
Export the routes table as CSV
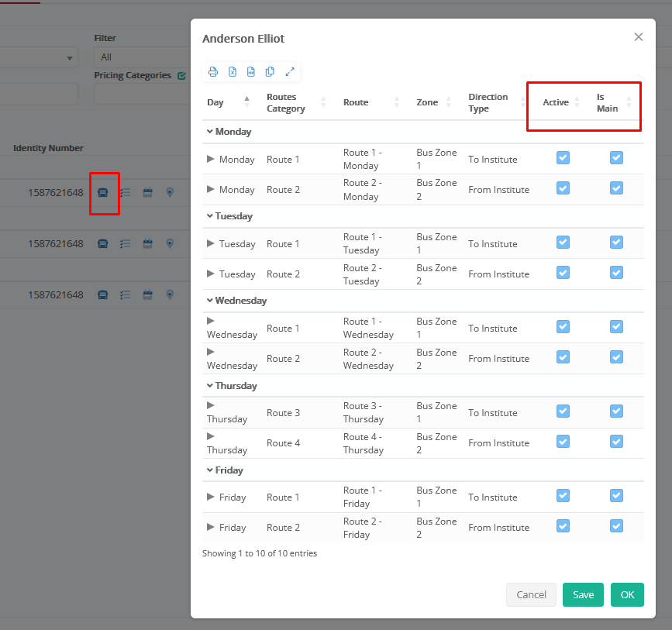click(x=251, y=72)
